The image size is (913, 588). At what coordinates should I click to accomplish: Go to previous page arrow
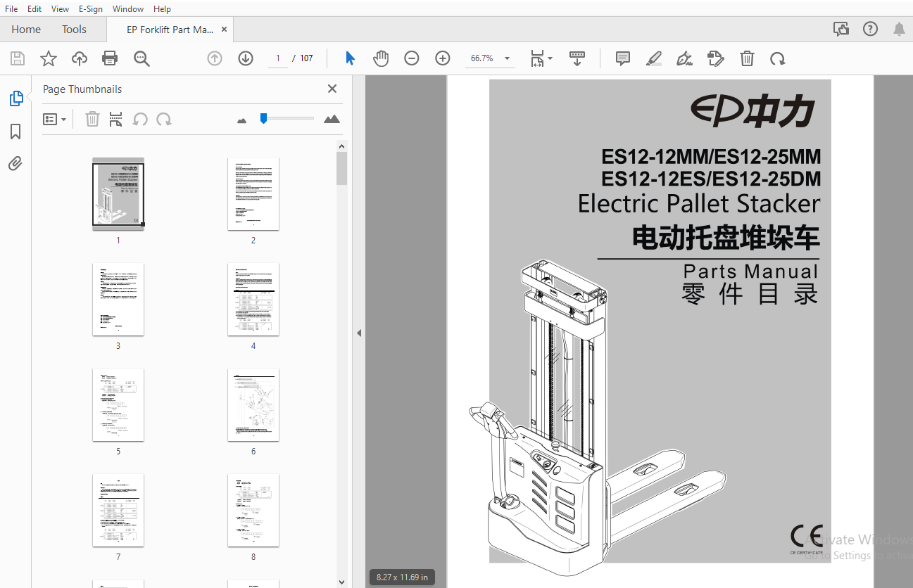[x=215, y=58]
